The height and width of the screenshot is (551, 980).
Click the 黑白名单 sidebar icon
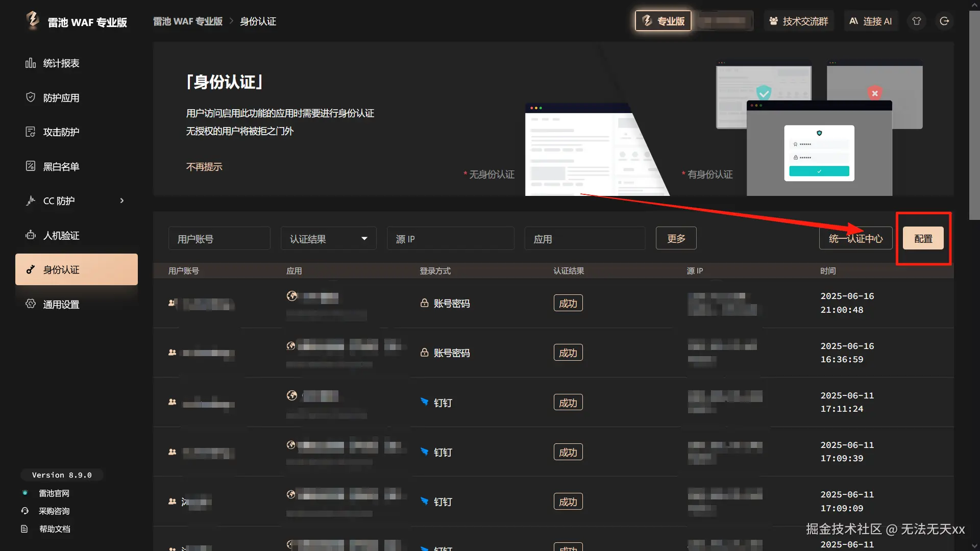(x=31, y=166)
